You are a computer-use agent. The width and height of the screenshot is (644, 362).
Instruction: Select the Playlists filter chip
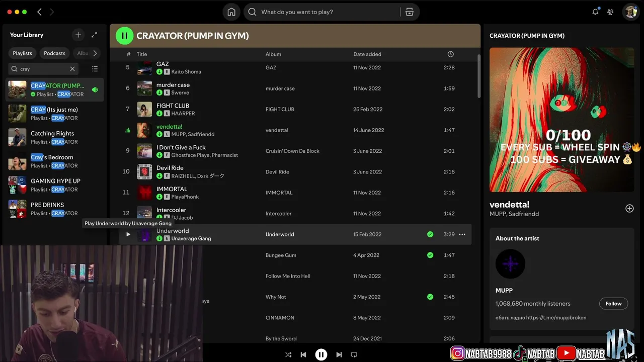(x=22, y=53)
